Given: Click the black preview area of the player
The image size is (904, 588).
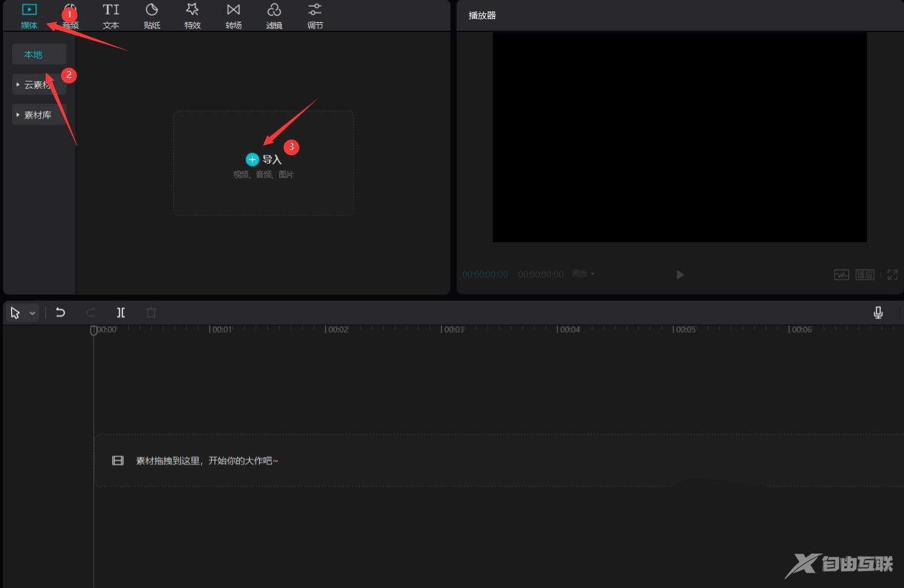Looking at the screenshot, I should (x=680, y=137).
